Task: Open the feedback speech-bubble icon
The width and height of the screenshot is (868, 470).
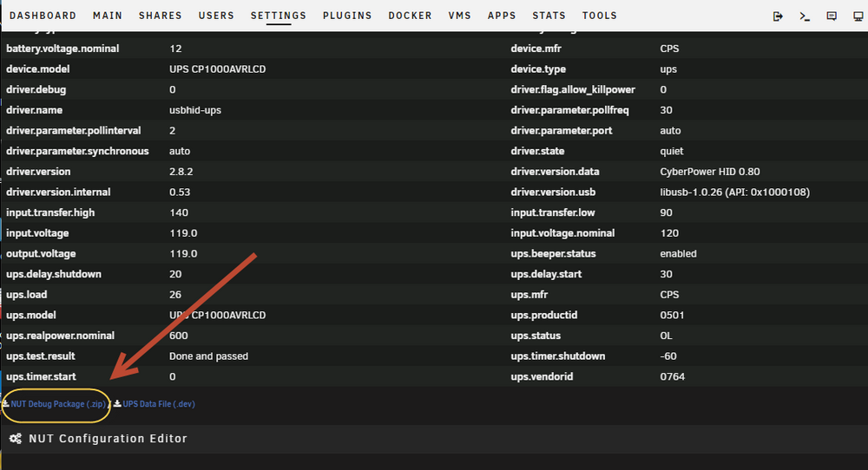Action: (x=832, y=16)
